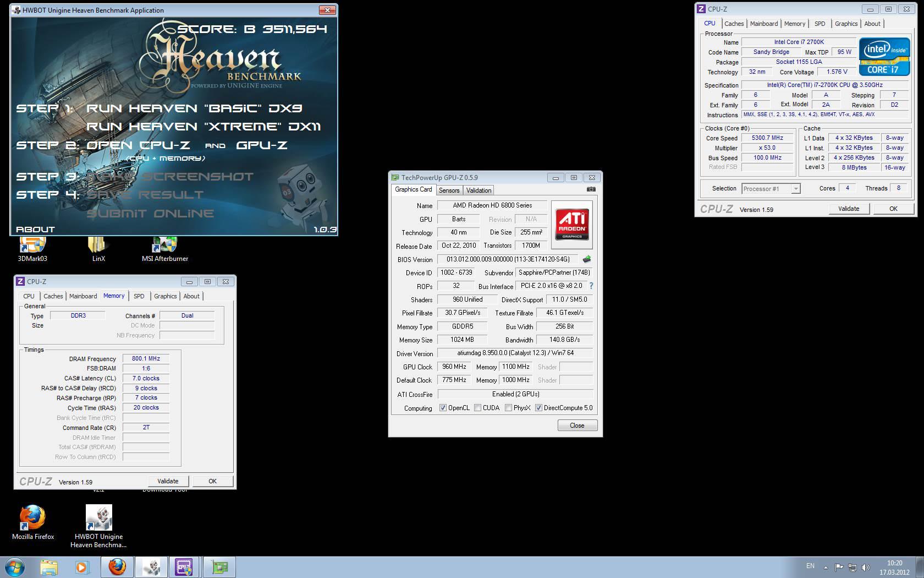Screen dimensions: 924x578
Task: Click the Intel Core i7 logo in CPU-Z
Action: (x=884, y=57)
